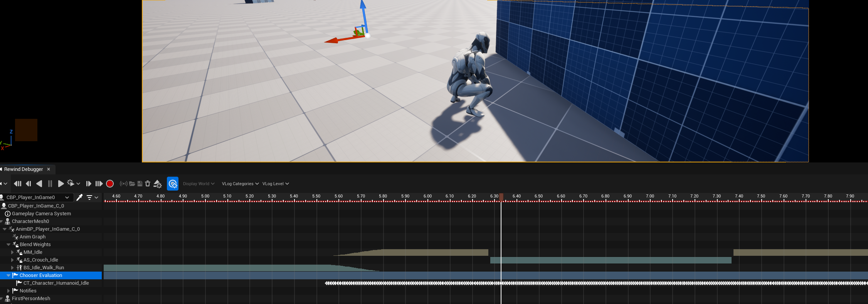Image resolution: width=868 pixels, height=304 pixels.
Task: Open the VLog Categories dropdown
Action: click(240, 184)
